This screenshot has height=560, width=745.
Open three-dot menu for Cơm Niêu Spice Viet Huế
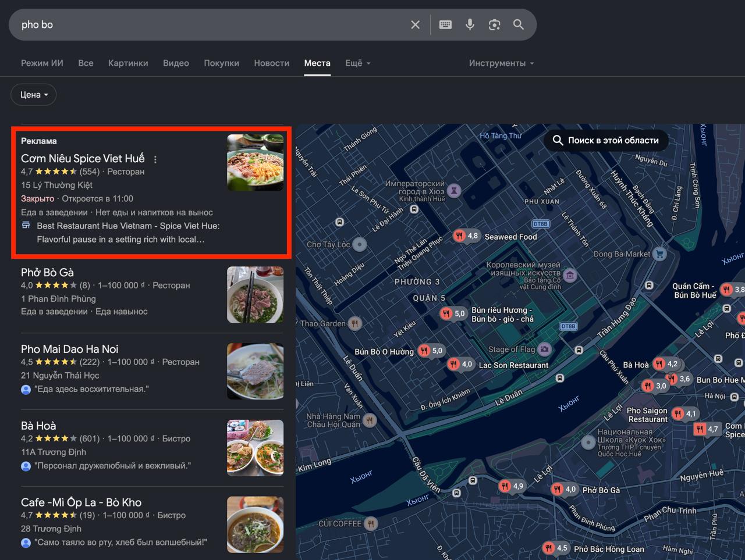155,159
